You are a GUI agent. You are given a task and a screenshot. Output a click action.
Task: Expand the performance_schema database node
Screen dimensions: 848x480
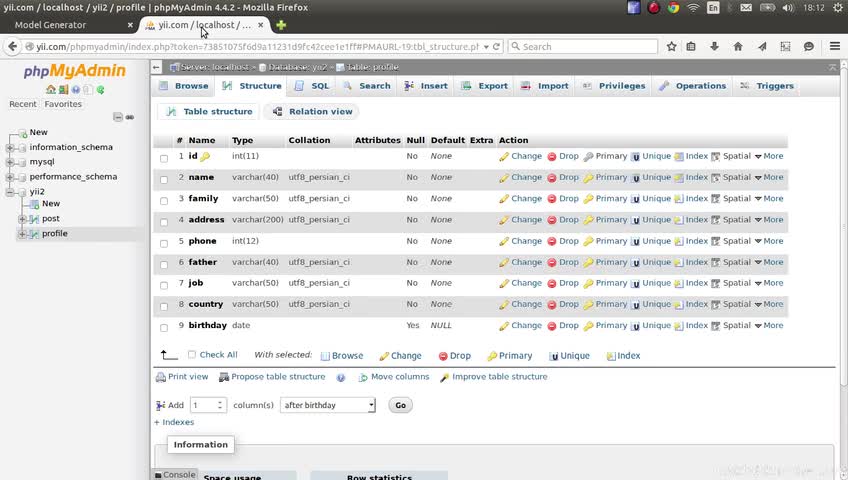point(10,177)
